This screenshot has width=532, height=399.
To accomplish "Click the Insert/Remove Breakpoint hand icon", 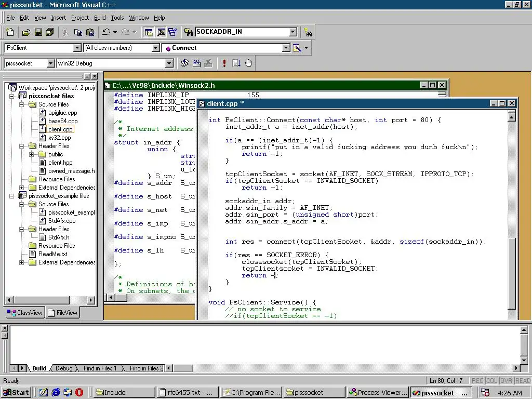I will click(248, 63).
